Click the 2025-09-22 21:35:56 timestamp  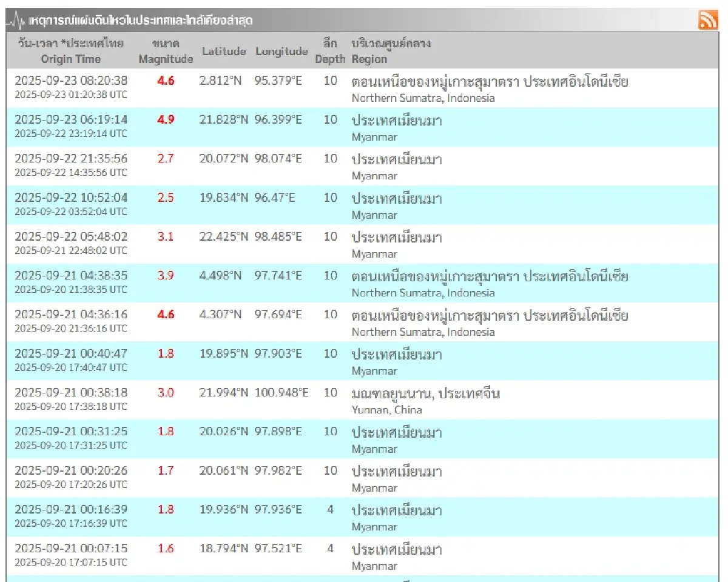(70, 159)
